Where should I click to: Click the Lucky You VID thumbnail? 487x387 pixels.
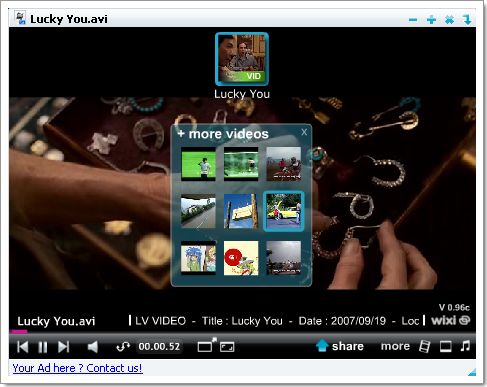[x=242, y=59]
